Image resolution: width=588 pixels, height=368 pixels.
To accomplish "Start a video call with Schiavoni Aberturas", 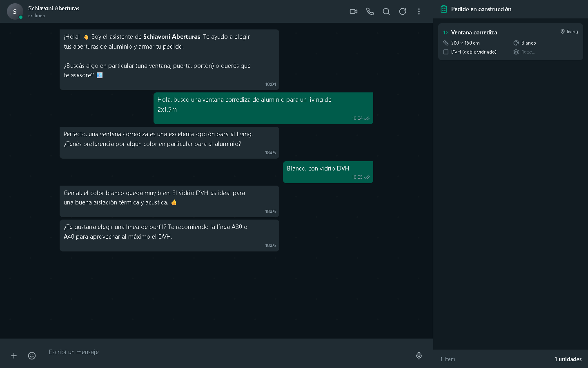I will [x=354, y=11].
